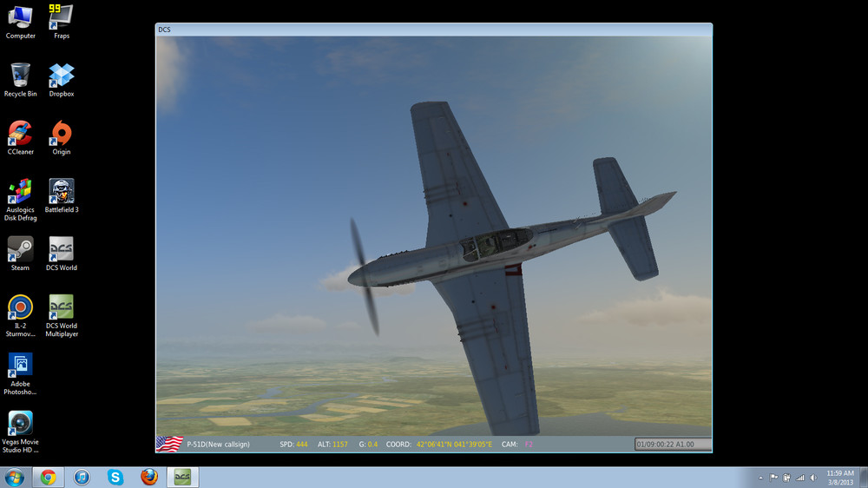Launch the Fraps shortcut

[62, 23]
